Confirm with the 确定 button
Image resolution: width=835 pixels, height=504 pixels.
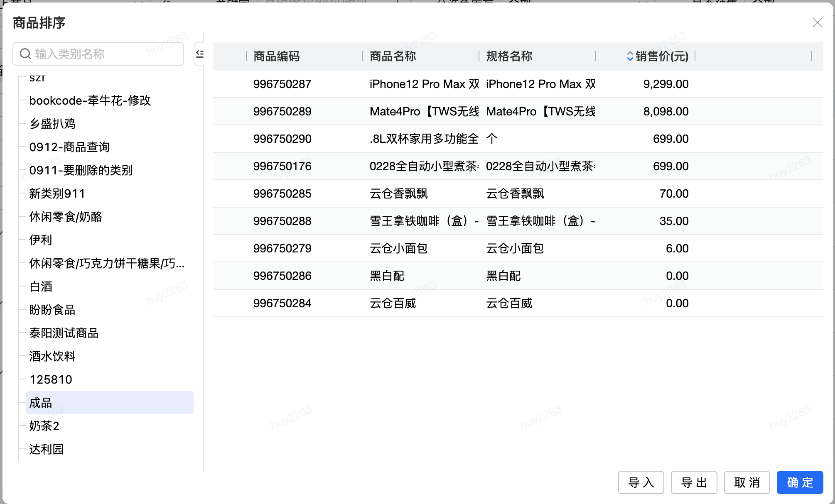click(800, 482)
